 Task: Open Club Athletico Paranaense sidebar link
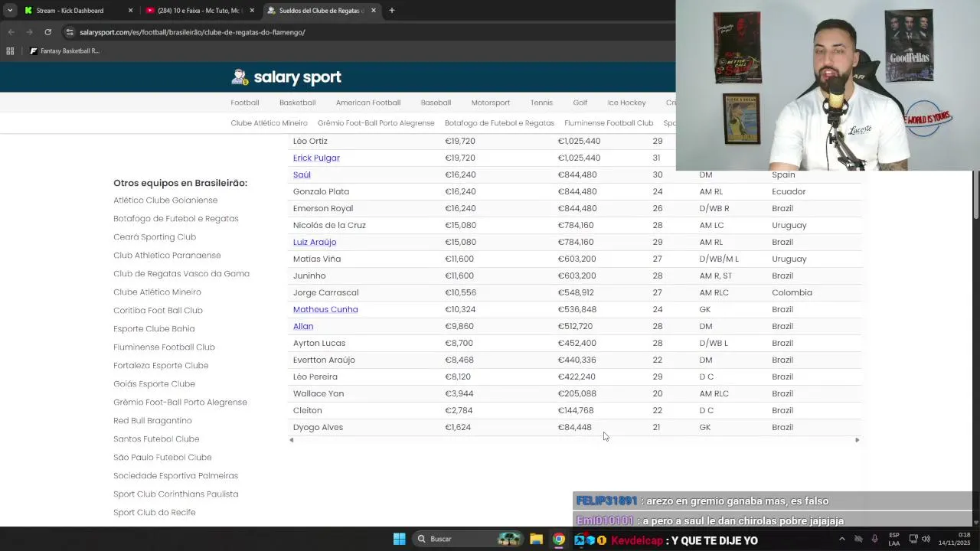pyautogui.click(x=167, y=256)
